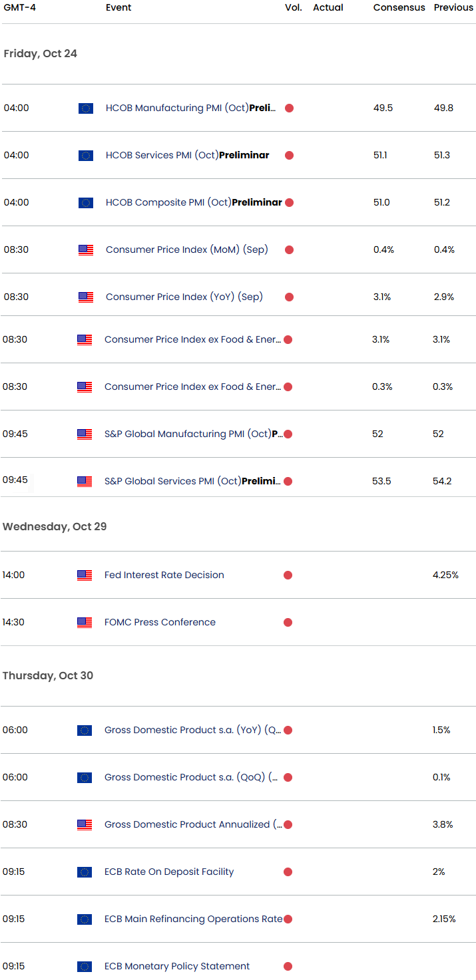Click EU flag beside HCOB Manufacturing PMI
Viewport: 476px width, 980px height.
click(86, 108)
